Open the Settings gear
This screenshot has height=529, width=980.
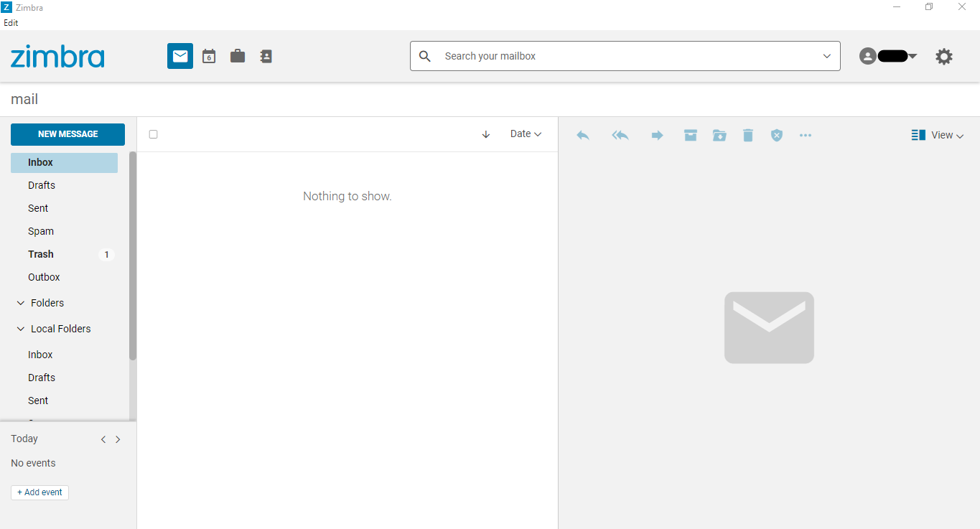coord(943,56)
